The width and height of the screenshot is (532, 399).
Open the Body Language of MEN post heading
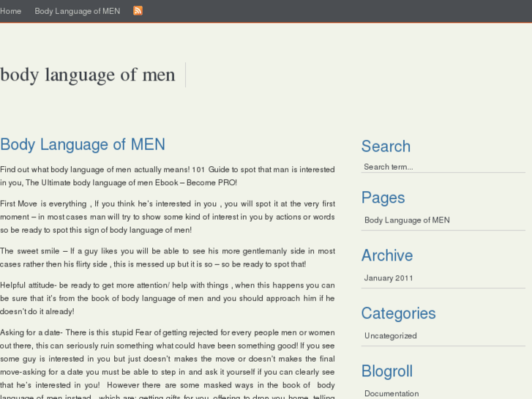click(x=83, y=144)
